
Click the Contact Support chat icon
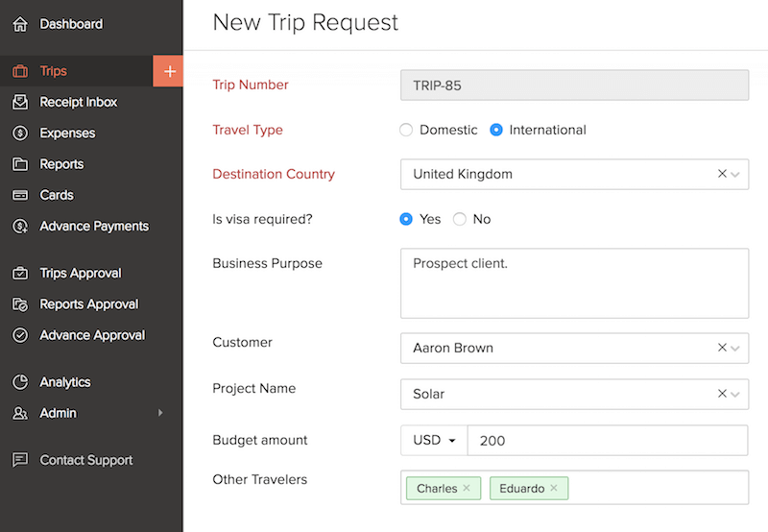(20, 460)
